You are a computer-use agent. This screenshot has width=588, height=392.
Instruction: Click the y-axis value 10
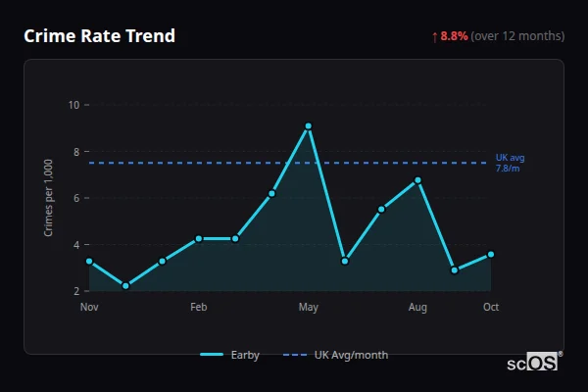[x=73, y=105]
